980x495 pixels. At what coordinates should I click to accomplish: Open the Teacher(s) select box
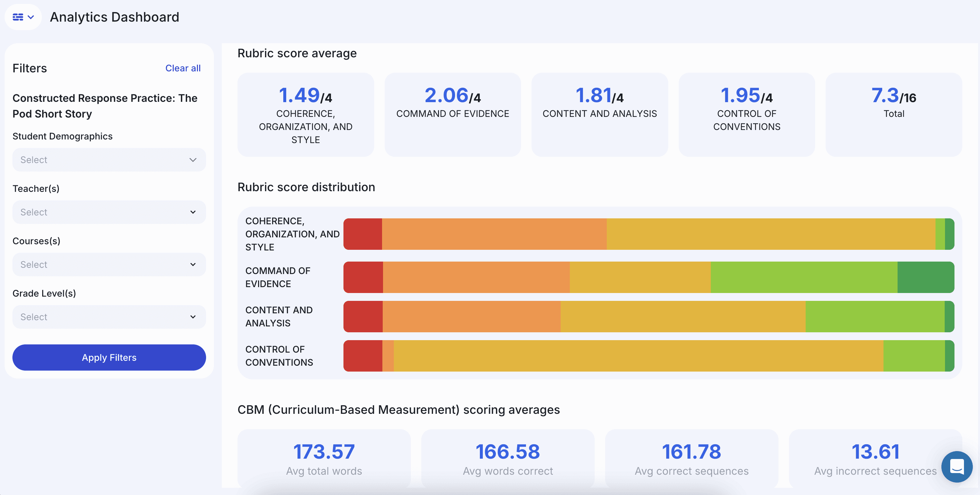(103, 212)
